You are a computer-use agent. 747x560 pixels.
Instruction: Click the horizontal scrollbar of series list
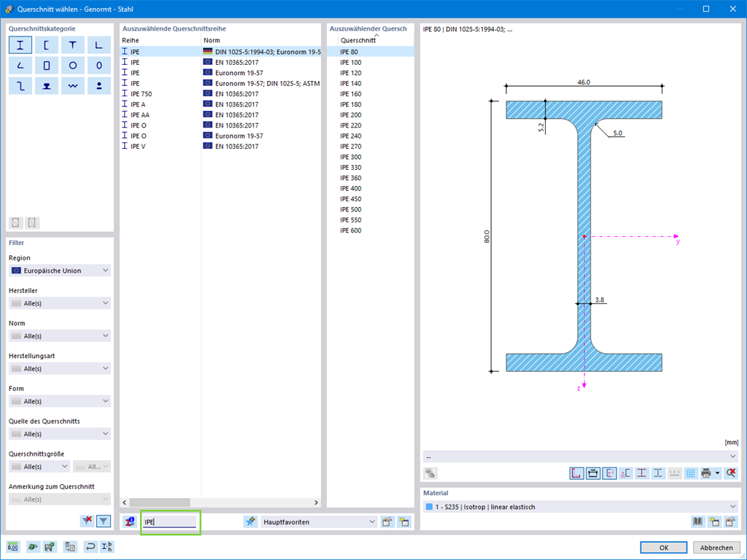click(160, 502)
